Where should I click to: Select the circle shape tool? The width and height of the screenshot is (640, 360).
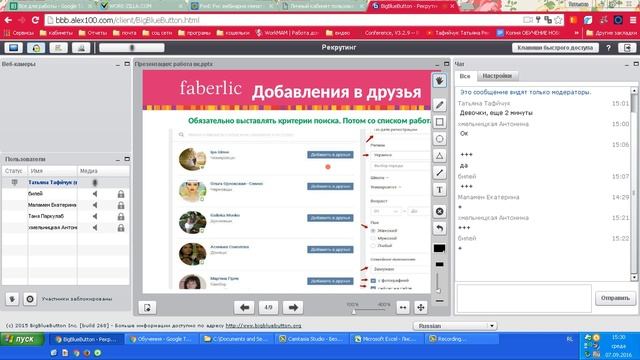pyautogui.click(x=439, y=139)
